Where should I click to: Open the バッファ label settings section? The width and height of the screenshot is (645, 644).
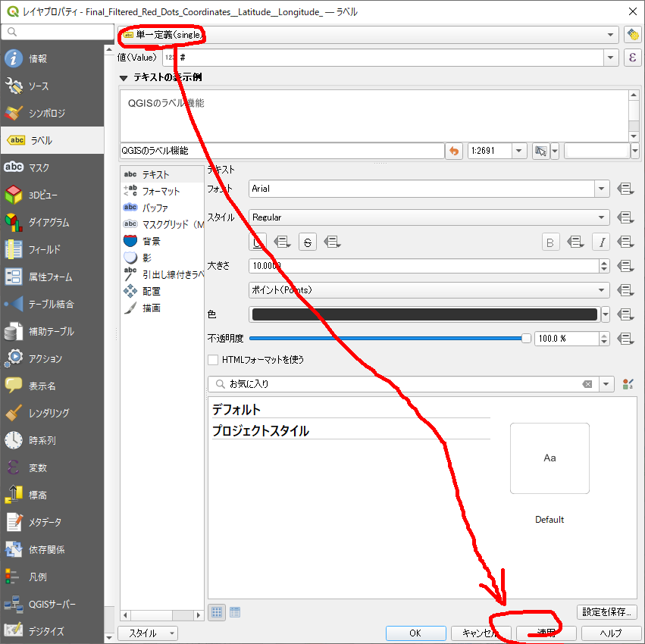click(x=155, y=208)
